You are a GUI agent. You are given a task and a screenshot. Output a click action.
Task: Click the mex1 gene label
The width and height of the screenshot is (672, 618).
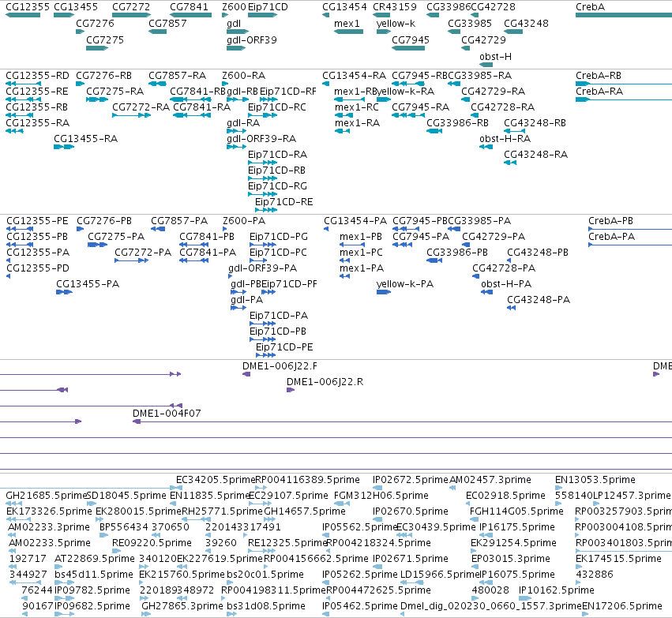[347, 24]
